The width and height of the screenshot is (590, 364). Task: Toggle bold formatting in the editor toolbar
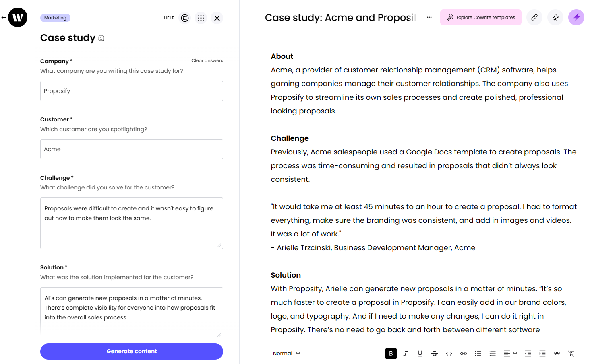pyautogui.click(x=391, y=354)
